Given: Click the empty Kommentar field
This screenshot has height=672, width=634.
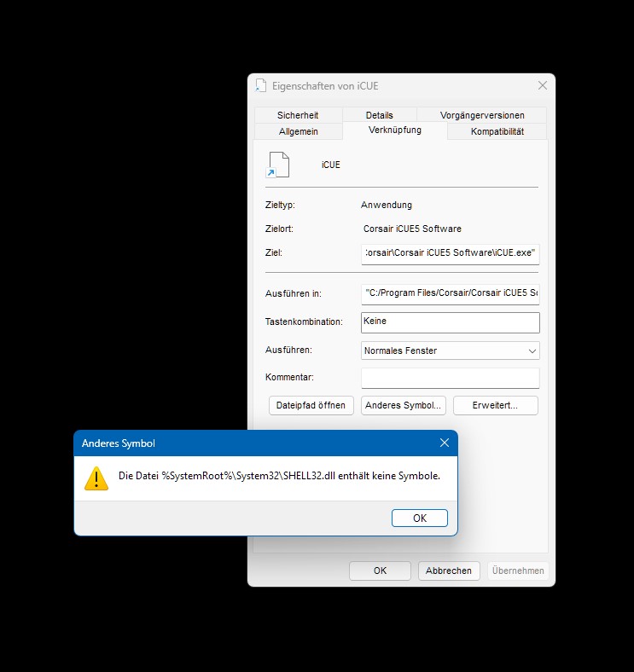Looking at the screenshot, I should coord(450,378).
